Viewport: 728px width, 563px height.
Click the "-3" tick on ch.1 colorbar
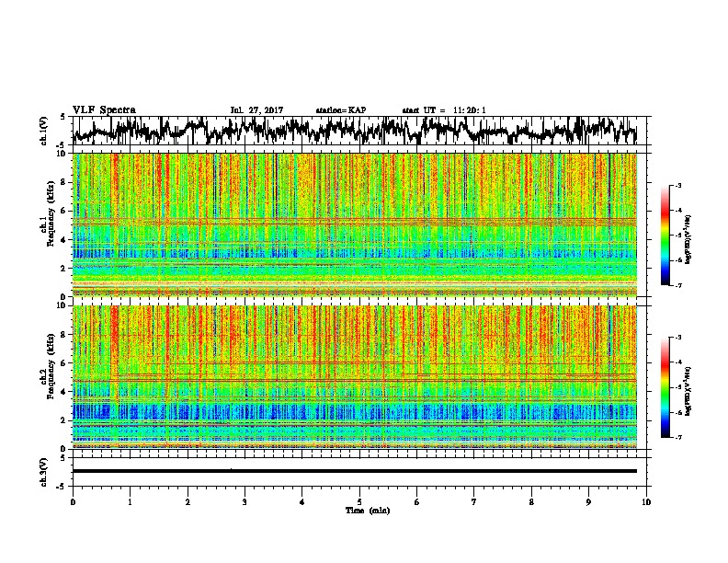(x=678, y=186)
